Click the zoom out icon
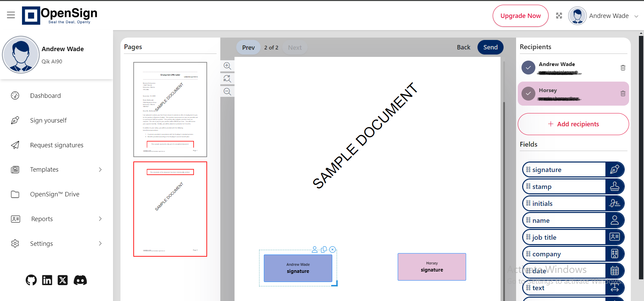Viewport: 644px width, 301px height. click(227, 91)
